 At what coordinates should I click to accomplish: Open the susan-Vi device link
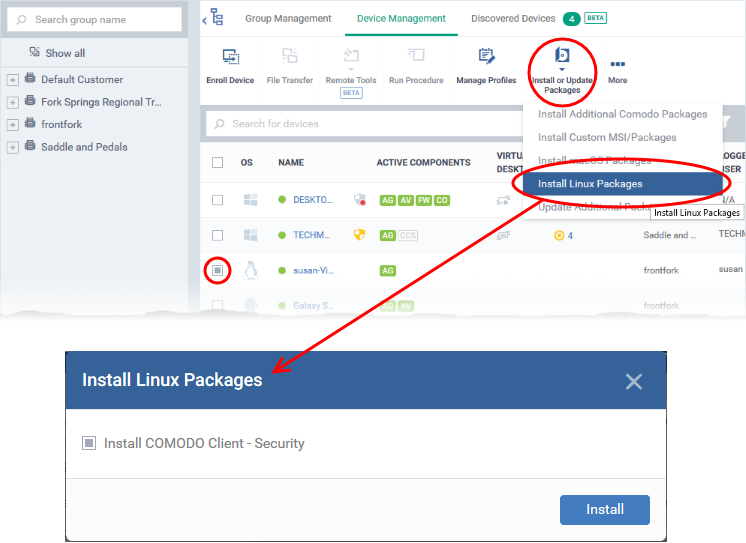pos(313,270)
